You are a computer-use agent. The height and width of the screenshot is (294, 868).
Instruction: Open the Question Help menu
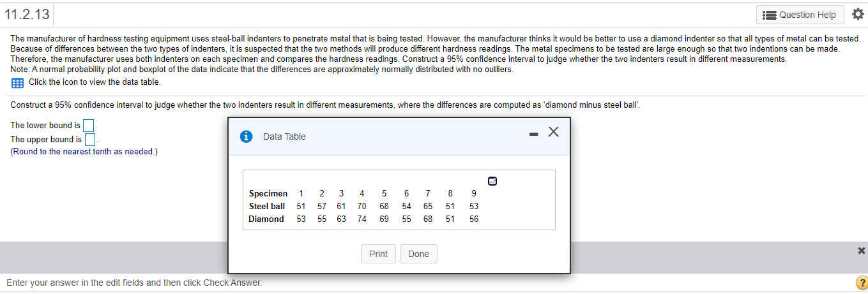click(x=800, y=15)
